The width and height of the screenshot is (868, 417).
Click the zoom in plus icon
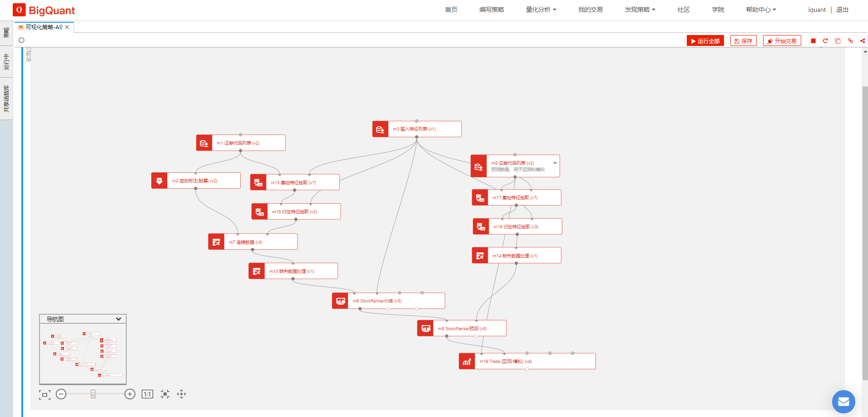point(130,394)
